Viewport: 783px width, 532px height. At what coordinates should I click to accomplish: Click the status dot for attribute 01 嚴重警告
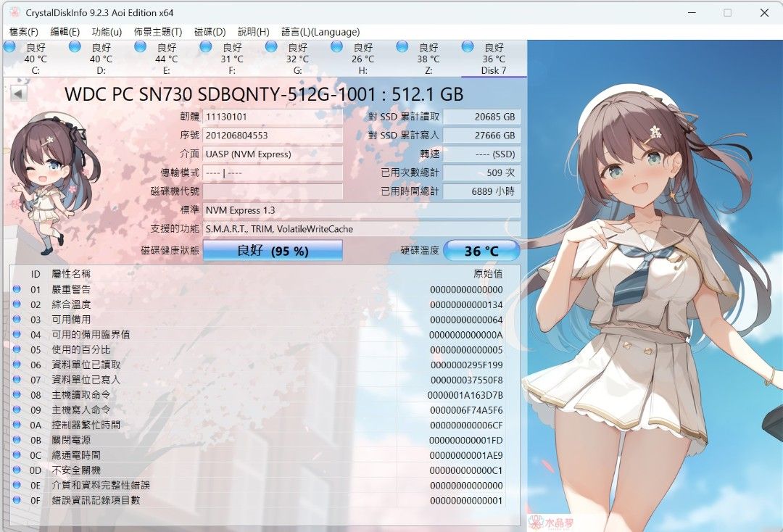point(17,289)
